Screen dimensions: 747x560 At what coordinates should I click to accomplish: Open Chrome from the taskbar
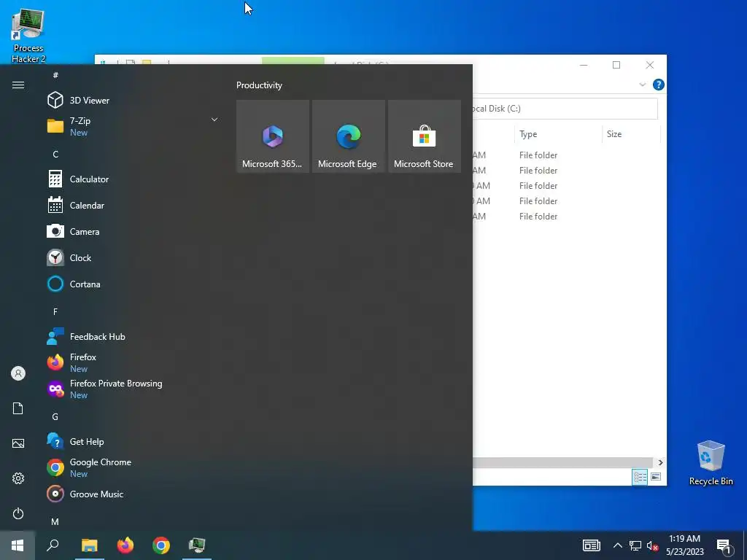161,545
